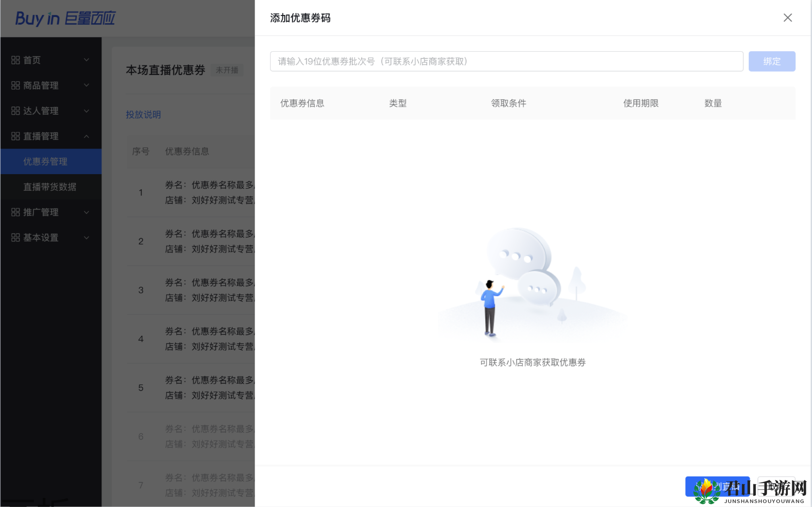Open the 推广管理 sidebar menu

click(x=51, y=212)
